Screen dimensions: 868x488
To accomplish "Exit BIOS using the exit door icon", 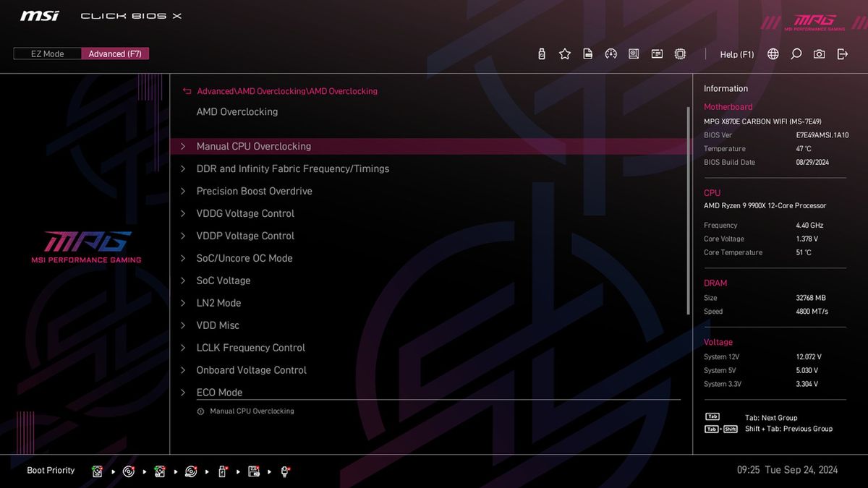I will (x=842, y=54).
